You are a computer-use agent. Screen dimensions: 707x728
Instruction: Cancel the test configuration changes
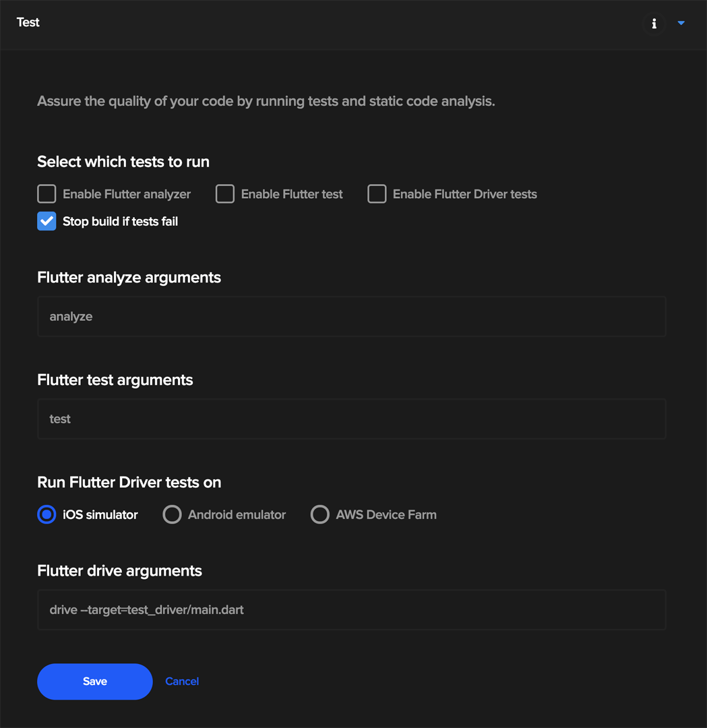coord(182,681)
